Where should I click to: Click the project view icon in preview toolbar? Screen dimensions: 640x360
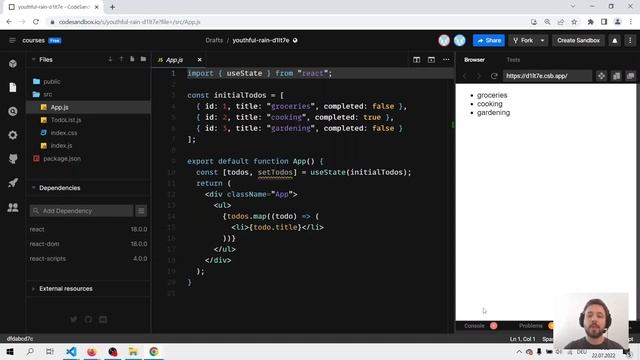[616, 76]
